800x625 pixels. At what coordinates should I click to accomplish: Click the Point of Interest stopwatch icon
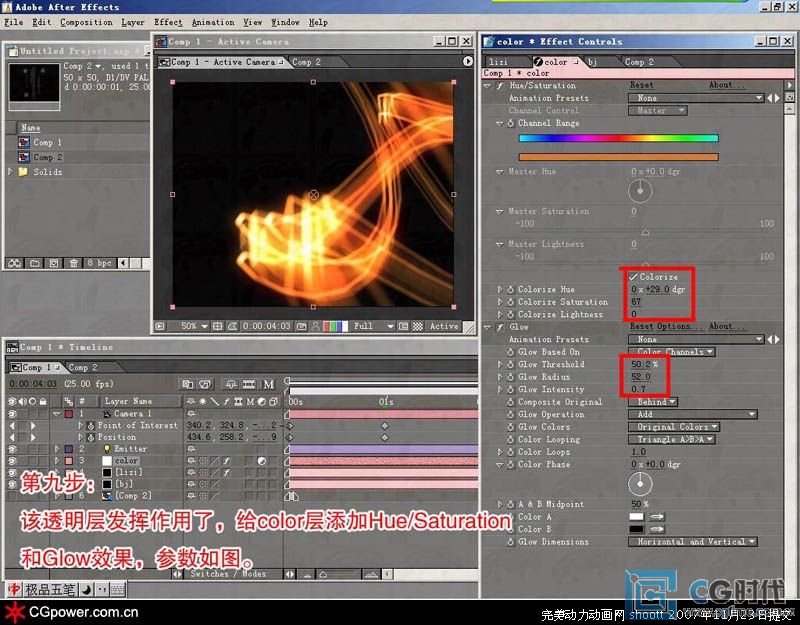[91, 426]
